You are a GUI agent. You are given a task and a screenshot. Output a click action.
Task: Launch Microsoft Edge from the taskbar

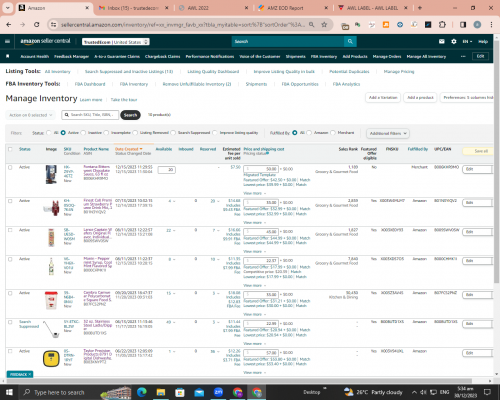point(142,392)
